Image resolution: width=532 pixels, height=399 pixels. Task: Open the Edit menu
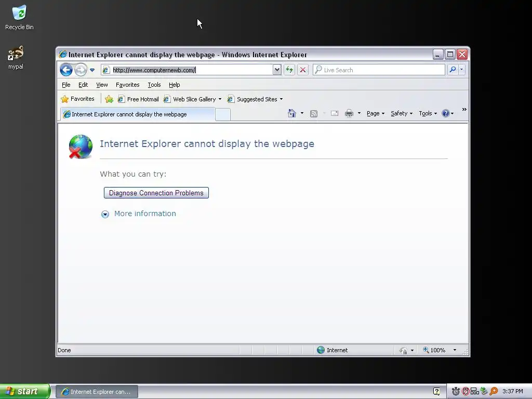click(83, 85)
